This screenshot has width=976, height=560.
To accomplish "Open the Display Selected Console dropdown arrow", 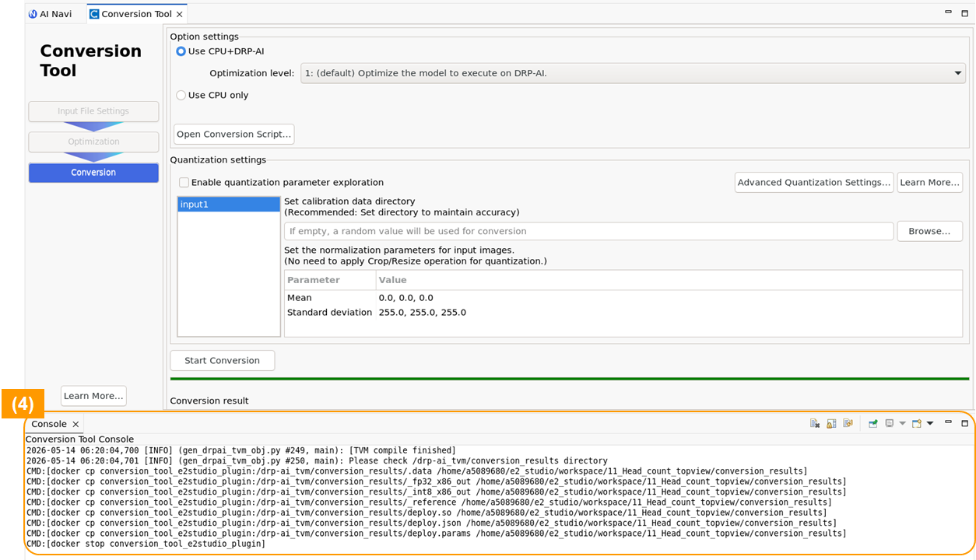I will (903, 423).
